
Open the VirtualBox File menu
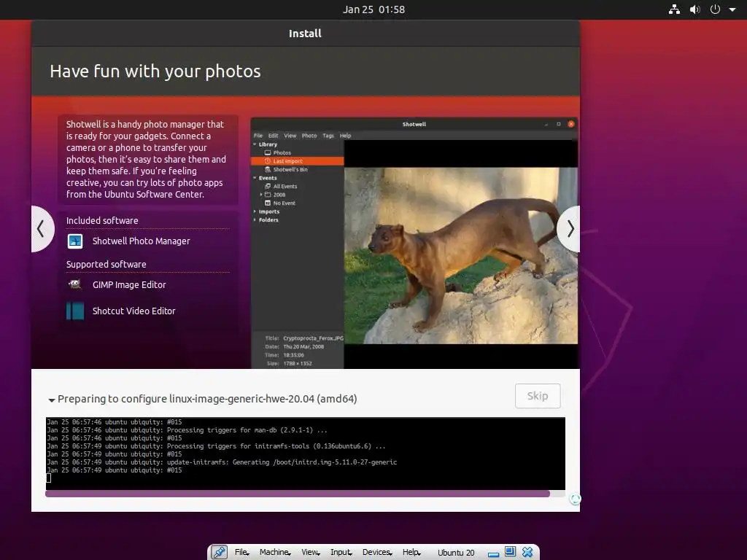[242, 553]
